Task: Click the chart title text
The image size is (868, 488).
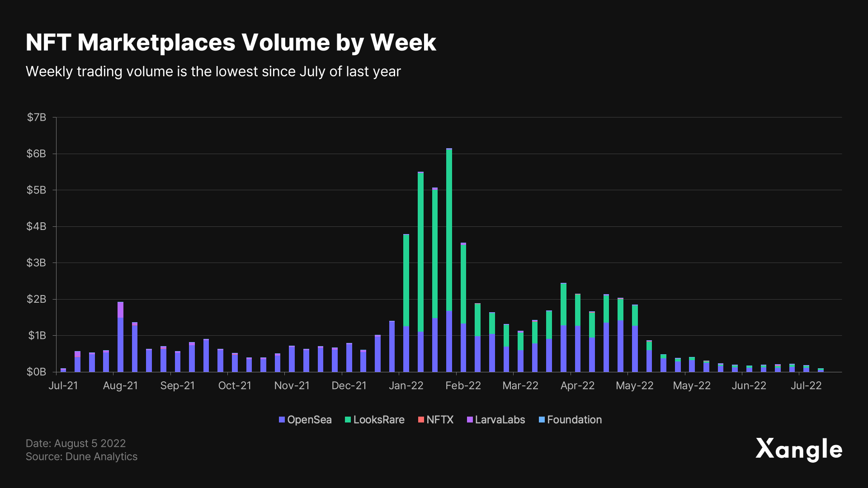Action: pos(231,42)
